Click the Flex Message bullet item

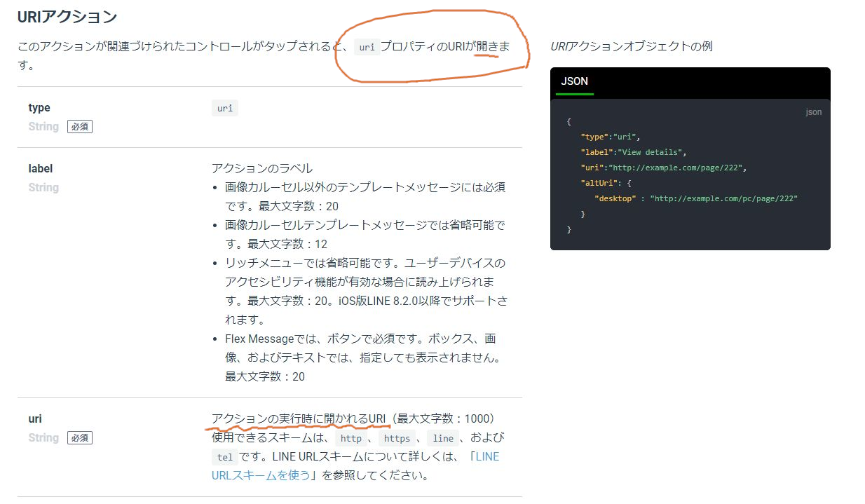pyautogui.click(x=365, y=357)
